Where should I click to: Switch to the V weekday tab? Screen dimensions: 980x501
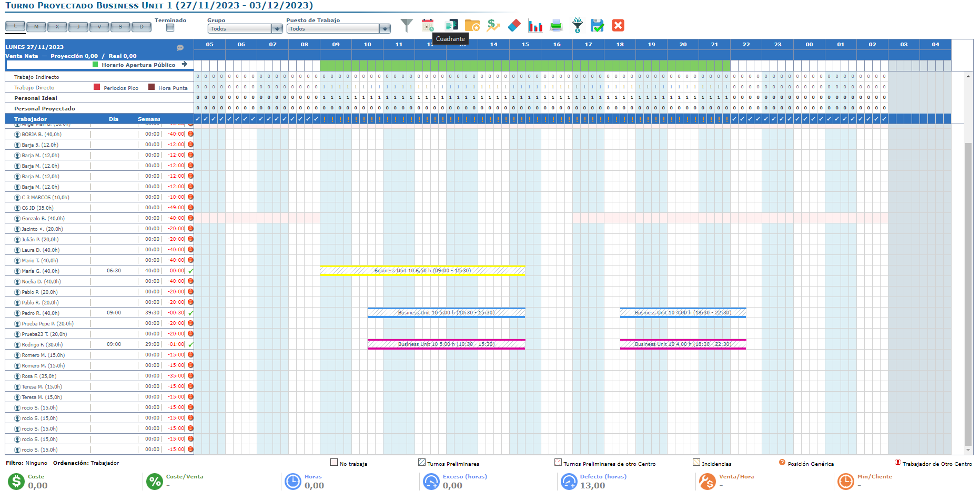click(x=99, y=27)
